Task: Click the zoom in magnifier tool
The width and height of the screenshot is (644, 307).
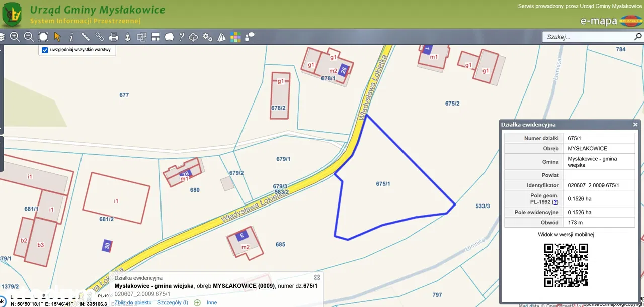Action: [x=15, y=37]
